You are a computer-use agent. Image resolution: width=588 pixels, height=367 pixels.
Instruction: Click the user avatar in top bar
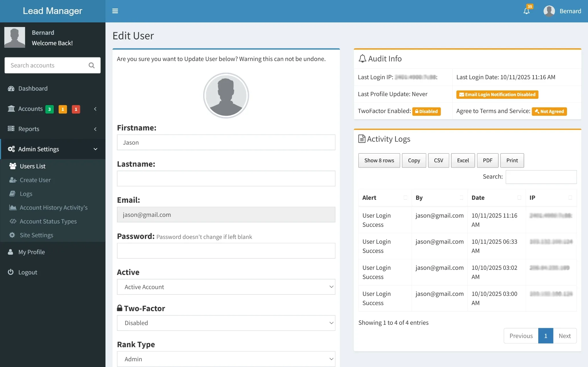tap(549, 11)
